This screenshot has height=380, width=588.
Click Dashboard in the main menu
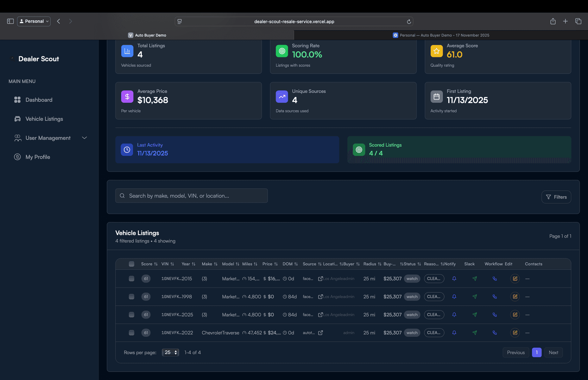tap(39, 100)
